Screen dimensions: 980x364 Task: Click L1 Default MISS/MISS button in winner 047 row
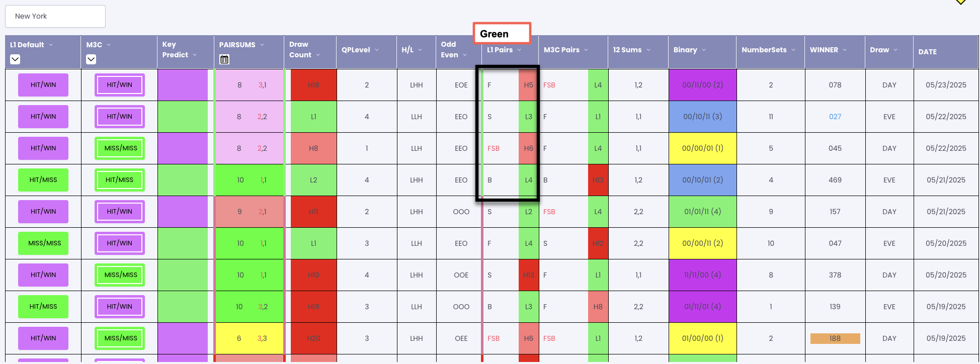click(43, 243)
